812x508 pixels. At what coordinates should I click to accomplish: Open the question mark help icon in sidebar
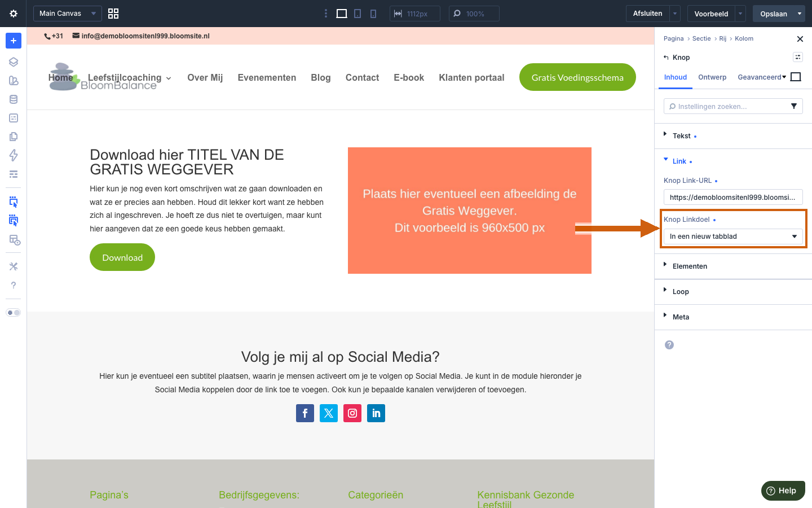(14, 285)
